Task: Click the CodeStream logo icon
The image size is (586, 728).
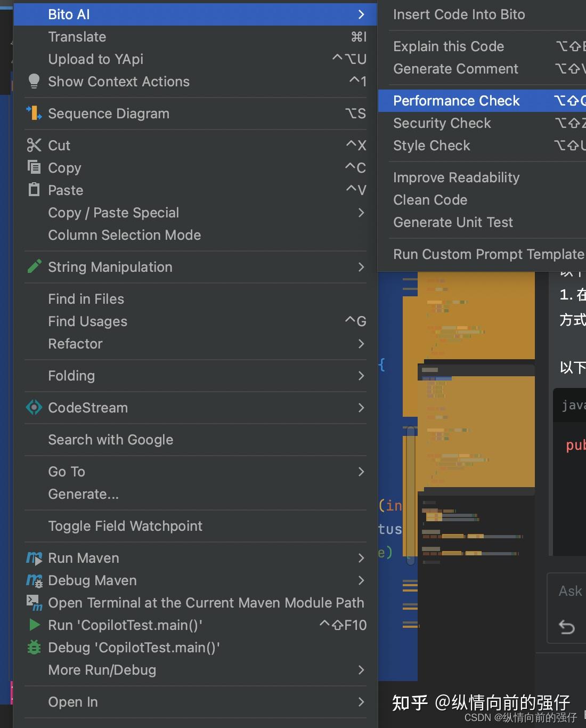Action: click(x=34, y=408)
